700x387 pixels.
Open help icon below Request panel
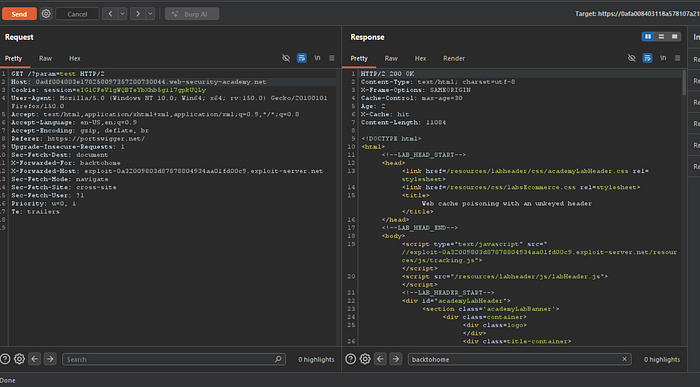[5, 359]
